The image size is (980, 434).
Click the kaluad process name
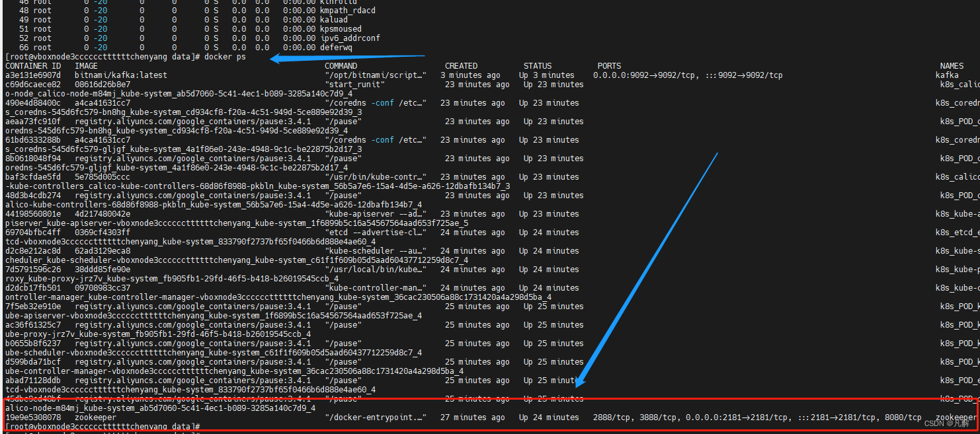tap(334, 20)
